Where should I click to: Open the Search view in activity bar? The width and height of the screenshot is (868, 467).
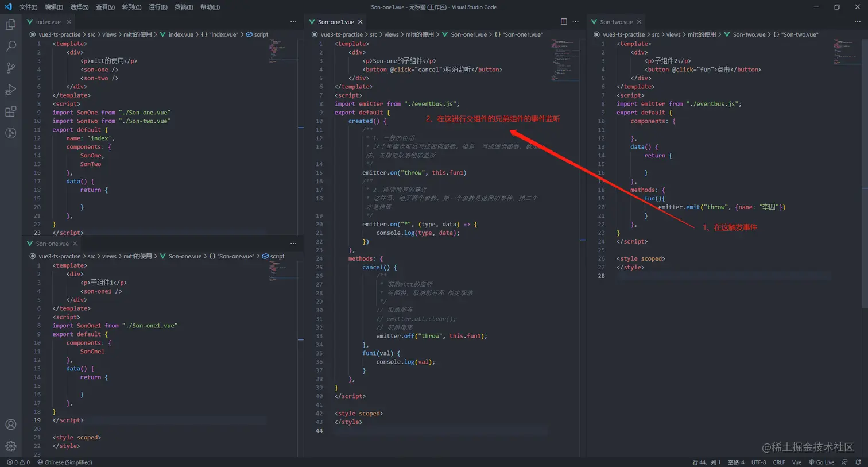10,46
